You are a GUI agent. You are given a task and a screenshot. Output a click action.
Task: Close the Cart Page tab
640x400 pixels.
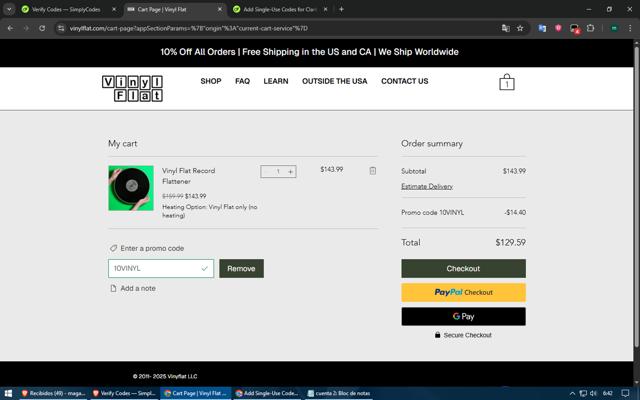220,9
